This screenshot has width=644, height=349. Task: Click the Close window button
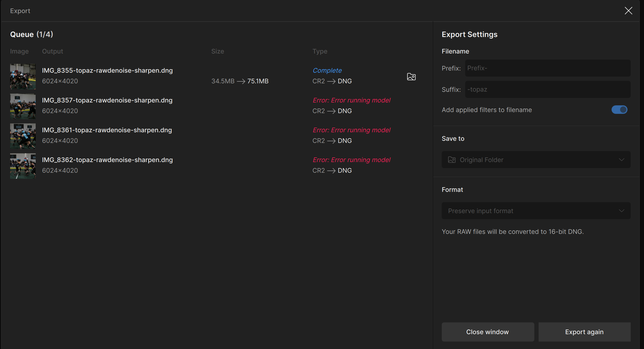pos(488,332)
